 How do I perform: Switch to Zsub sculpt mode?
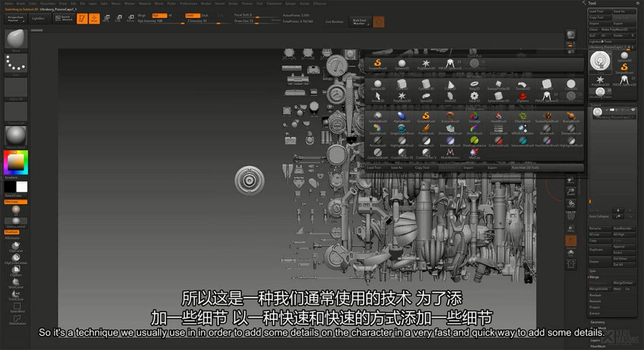click(x=204, y=15)
